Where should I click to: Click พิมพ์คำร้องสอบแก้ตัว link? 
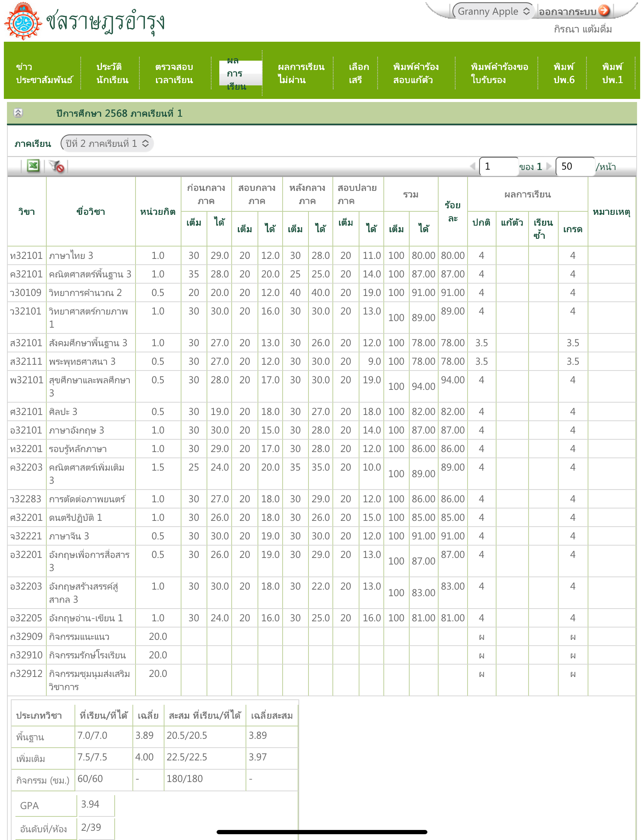(415, 73)
